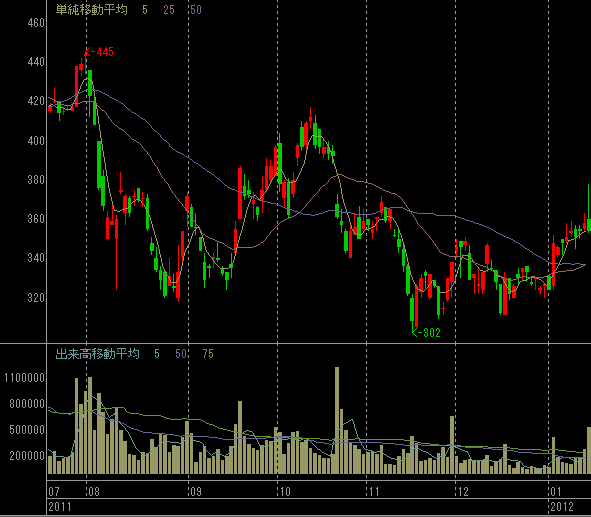Select the 5-day volume average label
The height and width of the screenshot is (517, 591).
[x=157, y=354]
